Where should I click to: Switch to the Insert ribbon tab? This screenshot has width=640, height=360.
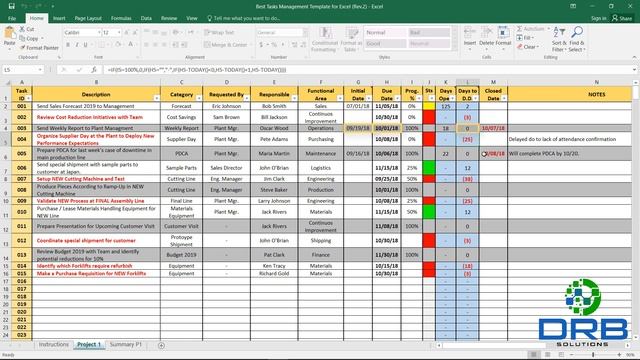coord(59,18)
